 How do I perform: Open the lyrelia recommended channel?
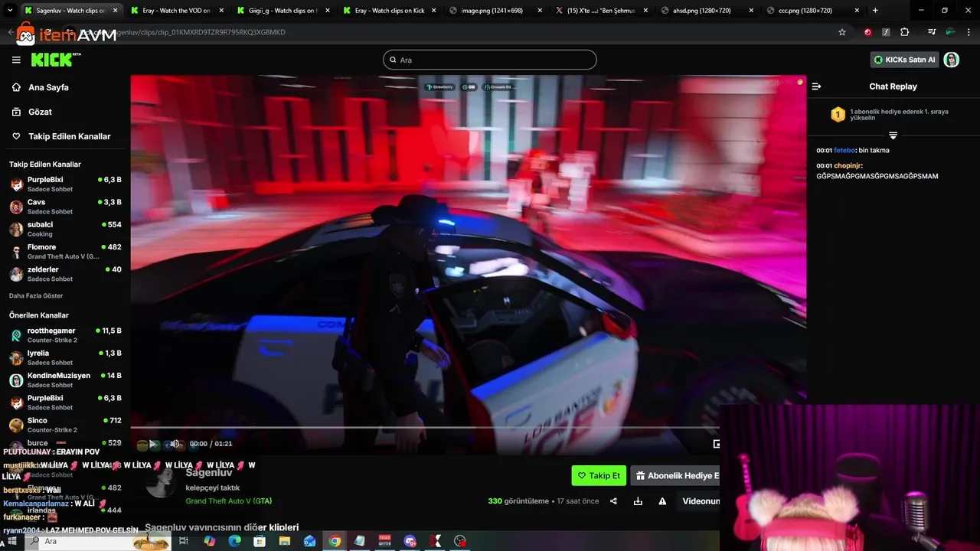[x=65, y=357]
